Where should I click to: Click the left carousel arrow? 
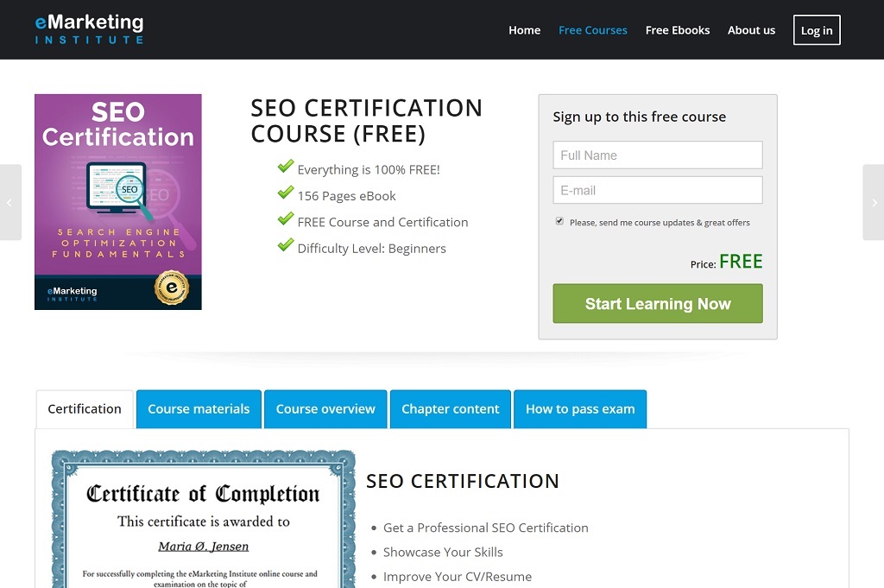[9, 202]
